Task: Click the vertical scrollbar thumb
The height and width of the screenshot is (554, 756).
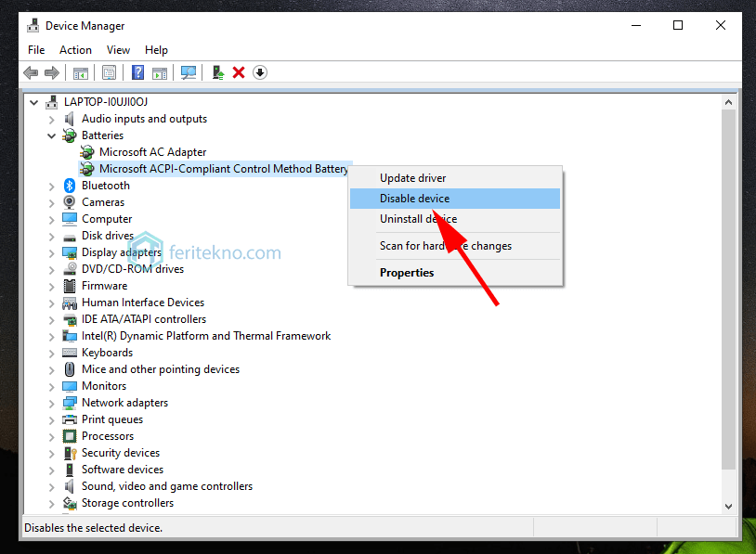Action: pos(728,290)
